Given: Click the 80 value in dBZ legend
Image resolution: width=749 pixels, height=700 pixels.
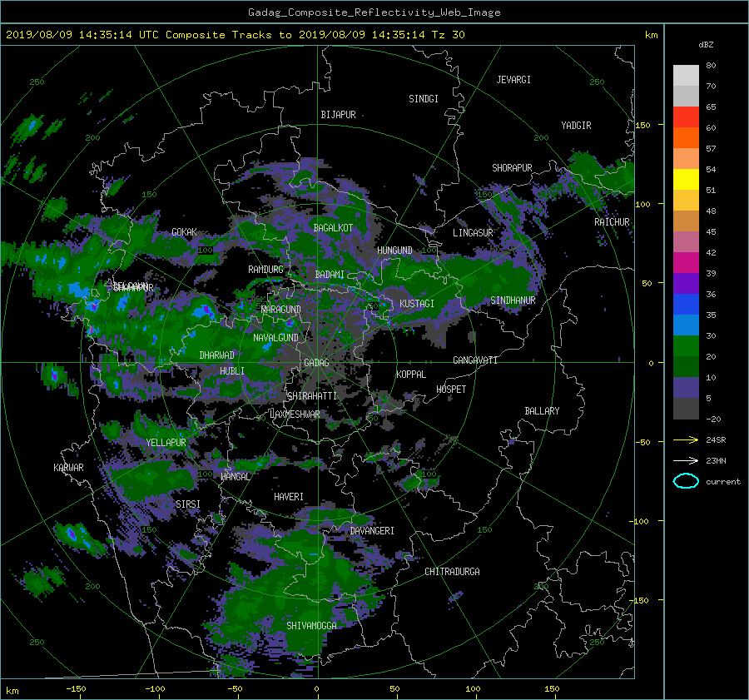Looking at the screenshot, I should click(711, 65).
